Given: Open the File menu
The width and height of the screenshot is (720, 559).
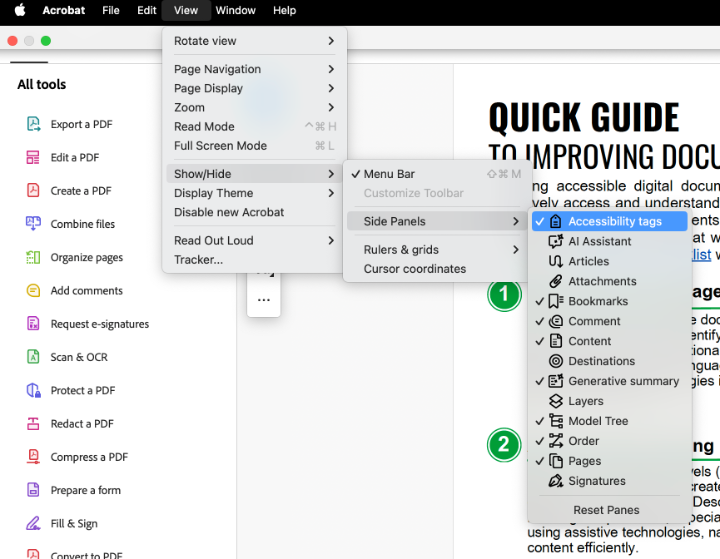Looking at the screenshot, I should pyautogui.click(x=111, y=10).
